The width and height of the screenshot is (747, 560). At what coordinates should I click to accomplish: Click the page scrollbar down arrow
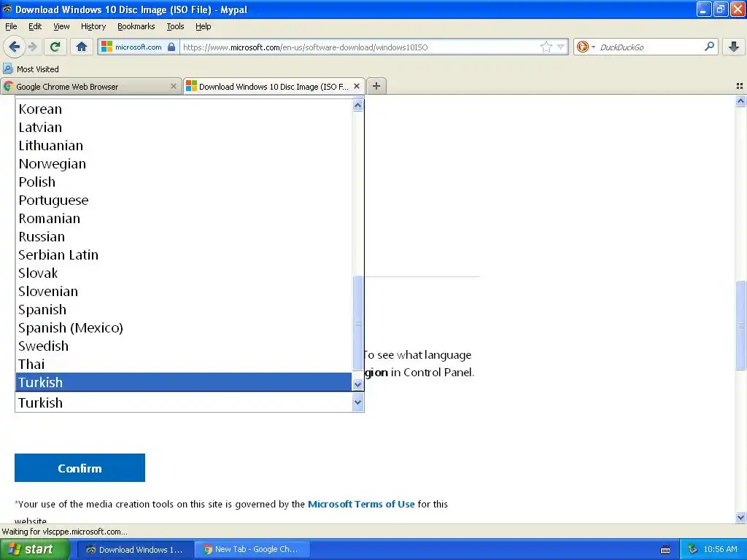(740, 517)
